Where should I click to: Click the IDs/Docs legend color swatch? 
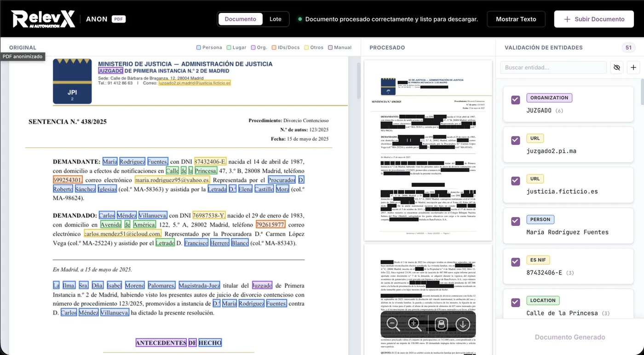[x=274, y=47]
